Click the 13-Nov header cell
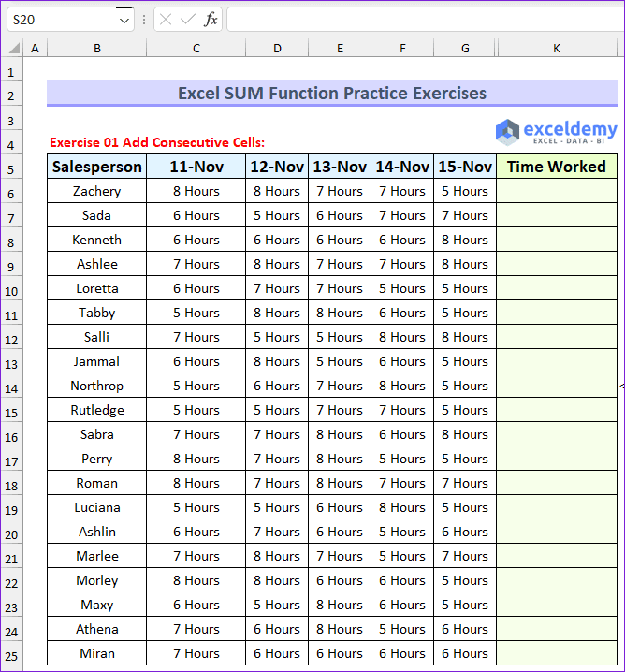The width and height of the screenshot is (625, 672). [x=340, y=167]
